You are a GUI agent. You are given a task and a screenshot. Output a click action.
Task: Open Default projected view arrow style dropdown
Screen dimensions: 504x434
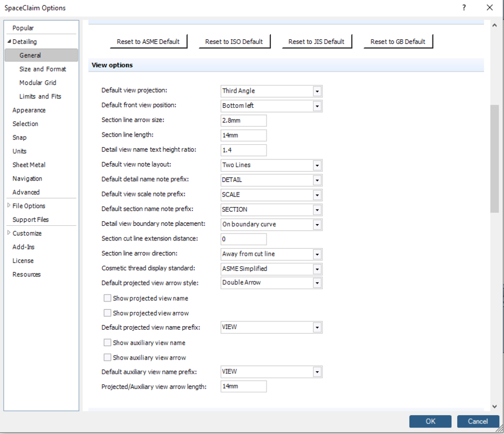317,283
